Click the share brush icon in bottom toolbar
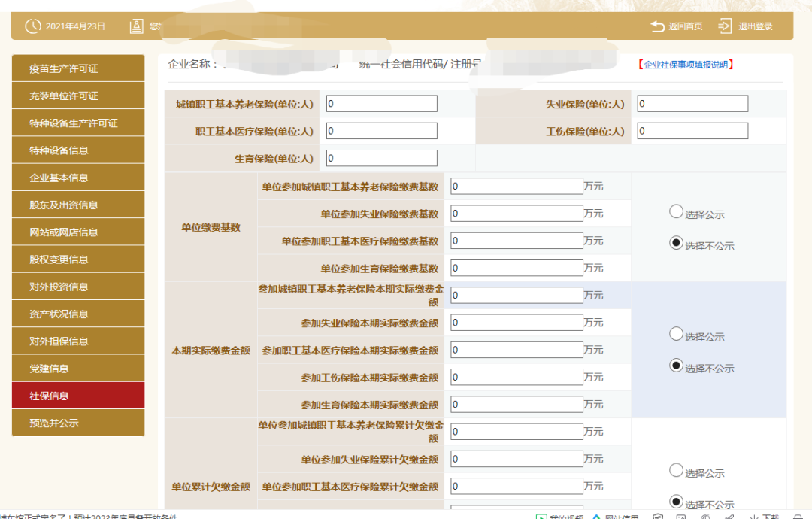 tap(729, 517)
